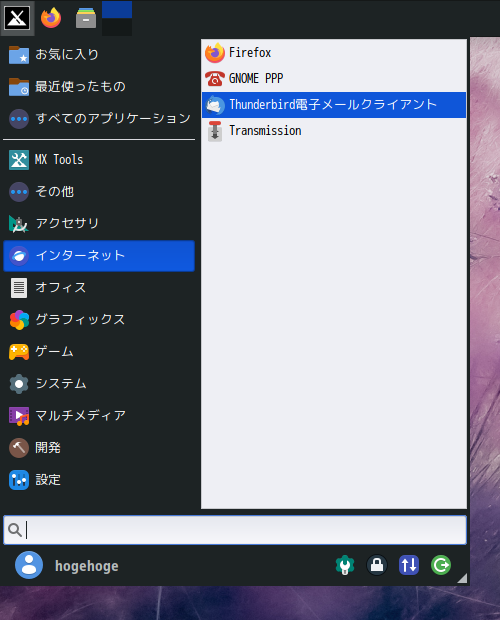Click the application search field
The image size is (500, 620).
pos(235,530)
